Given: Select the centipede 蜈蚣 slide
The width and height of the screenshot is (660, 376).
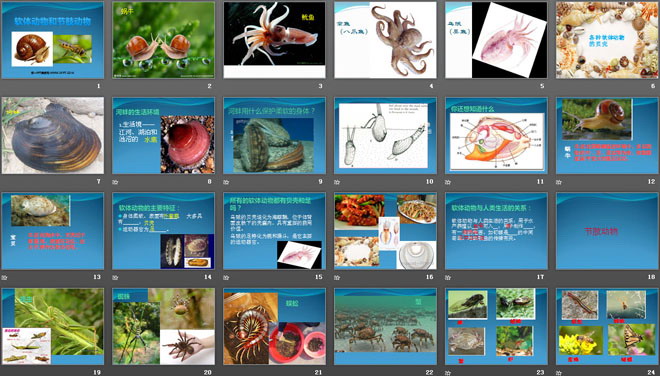Looking at the screenshot, I should pos(274,326).
